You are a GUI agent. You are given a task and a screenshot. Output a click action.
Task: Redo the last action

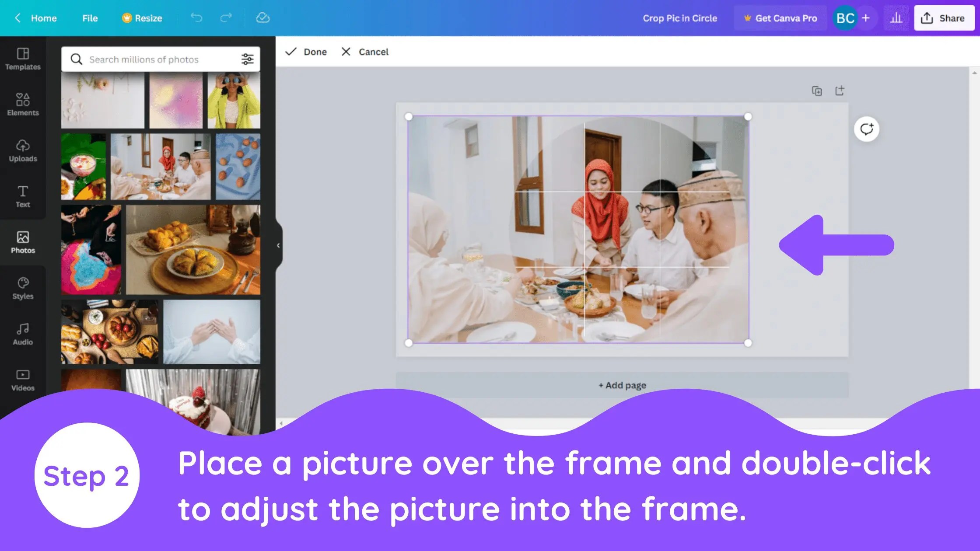point(226,18)
